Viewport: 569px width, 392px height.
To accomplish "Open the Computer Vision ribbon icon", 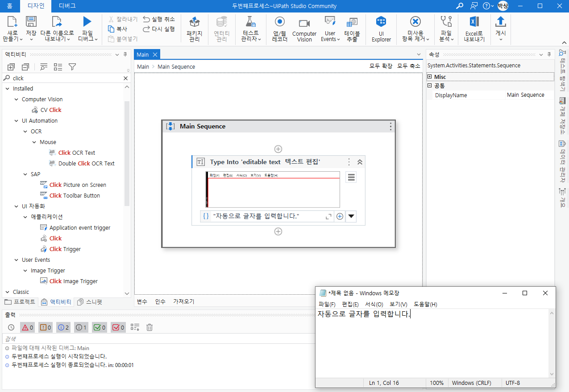I will point(304,23).
